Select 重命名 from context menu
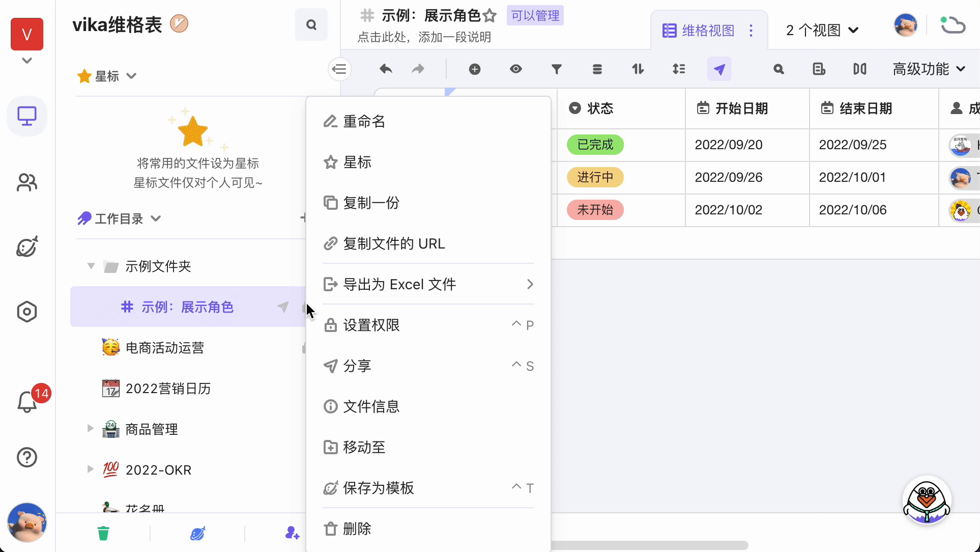Image resolution: width=980 pixels, height=552 pixels. point(364,121)
